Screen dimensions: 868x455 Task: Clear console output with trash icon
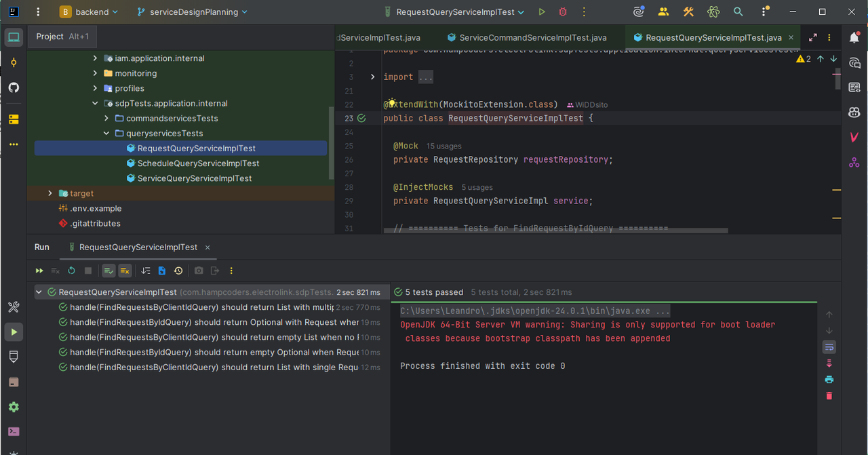[829, 395]
